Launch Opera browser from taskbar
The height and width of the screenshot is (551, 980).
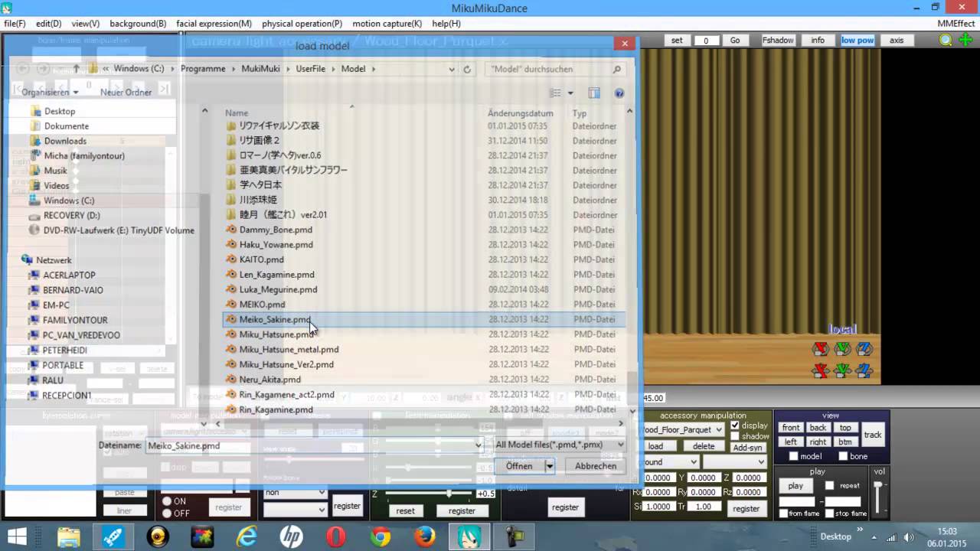pos(335,537)
